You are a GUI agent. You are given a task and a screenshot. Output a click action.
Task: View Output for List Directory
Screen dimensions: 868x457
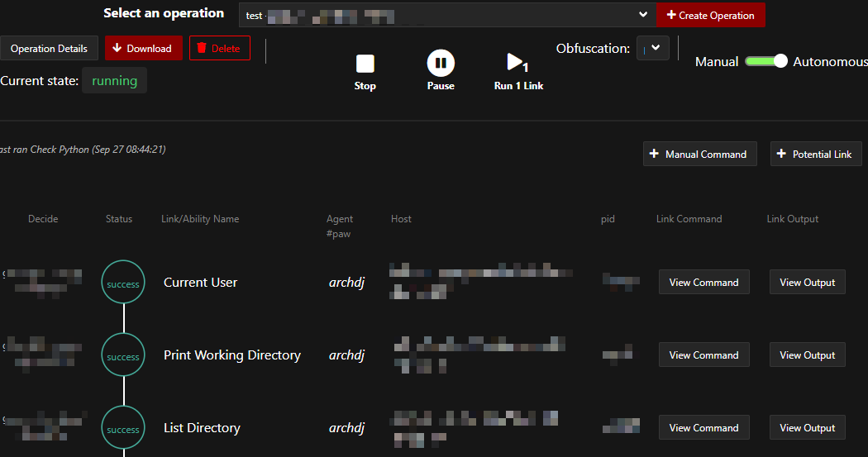(807, 428)
